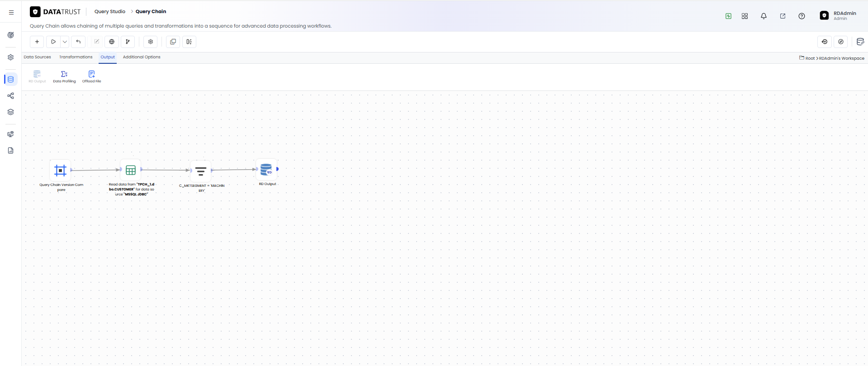Click the compass icon near top right
The width and height of the screenshot is (868, 366).
841,42
